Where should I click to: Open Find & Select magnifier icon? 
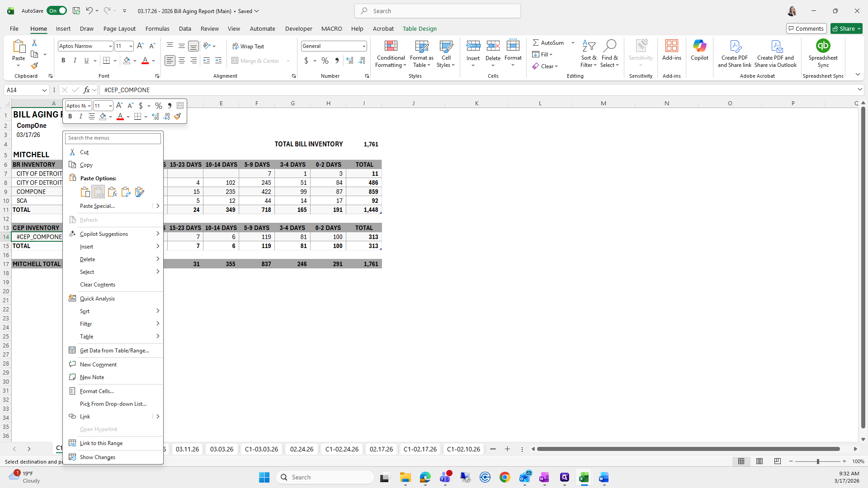[609, 46]
